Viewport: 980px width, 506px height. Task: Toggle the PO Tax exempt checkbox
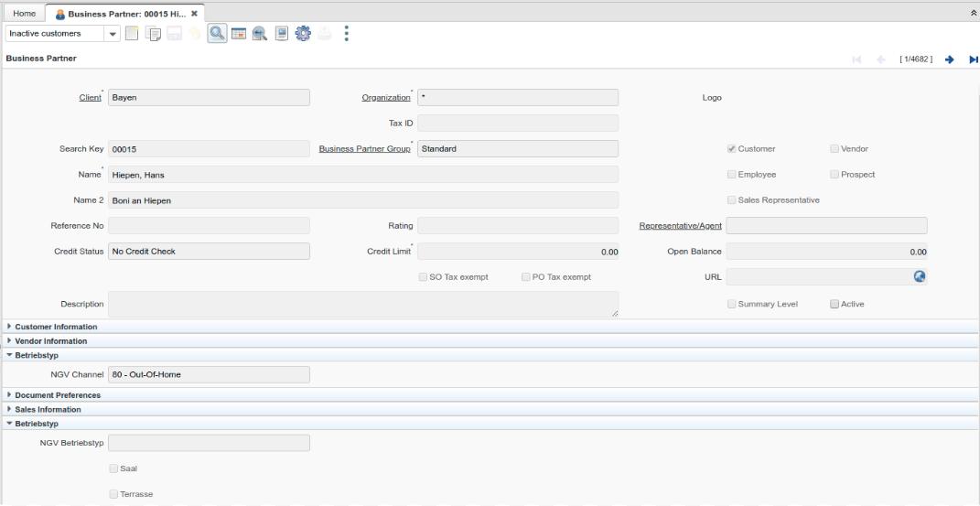click(525, 276)
